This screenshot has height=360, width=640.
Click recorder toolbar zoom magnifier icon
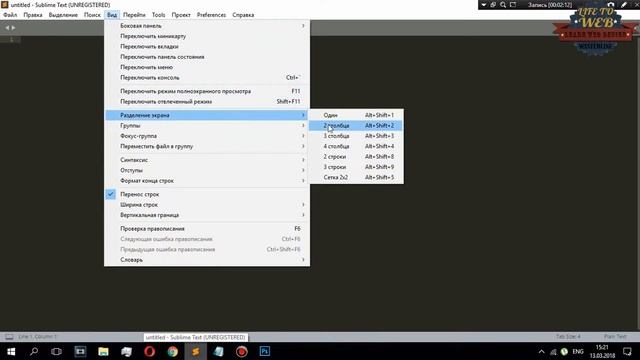(x=503, y=5)
